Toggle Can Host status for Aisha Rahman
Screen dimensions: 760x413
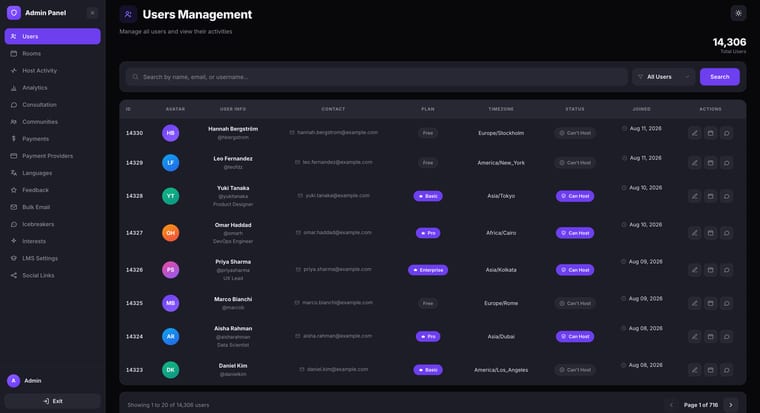click(x=575, y=336)
